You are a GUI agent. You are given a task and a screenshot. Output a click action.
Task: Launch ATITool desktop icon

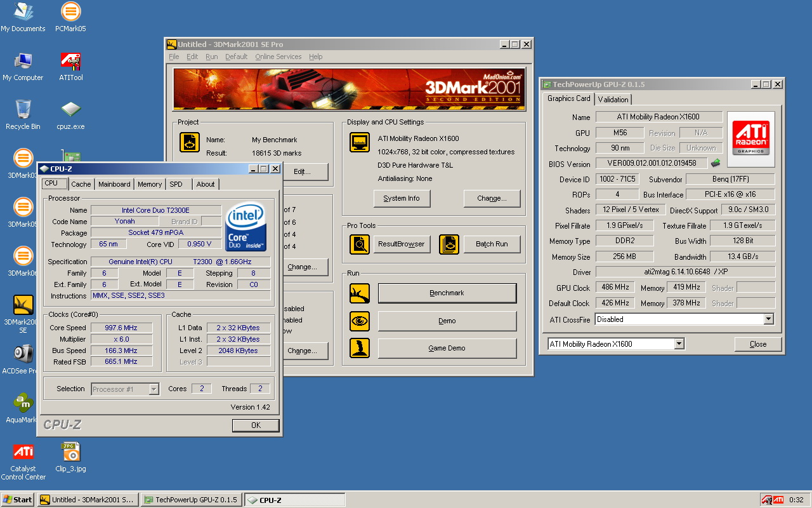point(70,67)
